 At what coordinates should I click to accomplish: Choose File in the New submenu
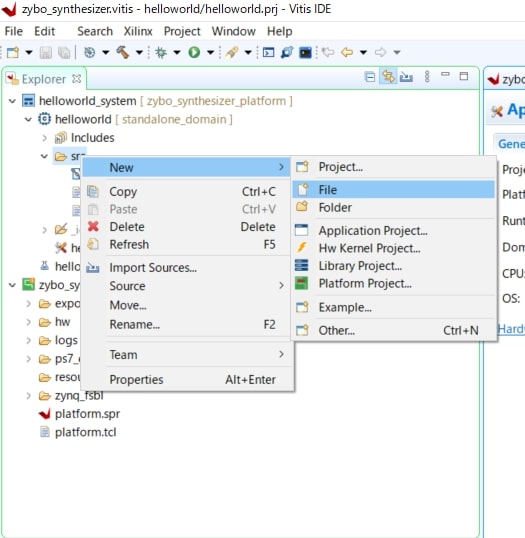[x=393, y=190]
